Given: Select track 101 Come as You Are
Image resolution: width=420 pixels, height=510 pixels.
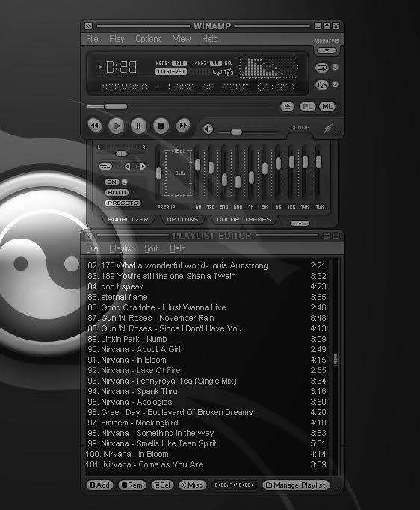Looking at the screenshot, I should [x=206, y=464].
